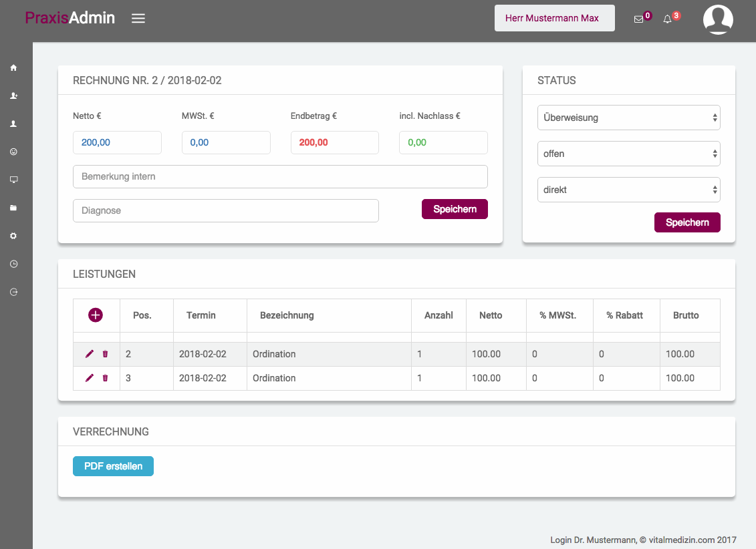This screenshot has height=549, width=756.
Task: Click the MWSt. € amount field
Action: pos(226,142)
